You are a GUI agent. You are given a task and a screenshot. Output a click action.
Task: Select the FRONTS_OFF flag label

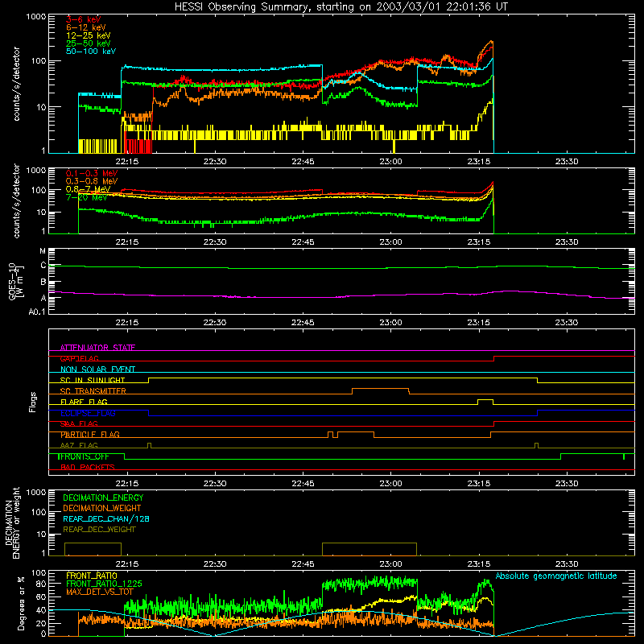[x=84, y=456]
